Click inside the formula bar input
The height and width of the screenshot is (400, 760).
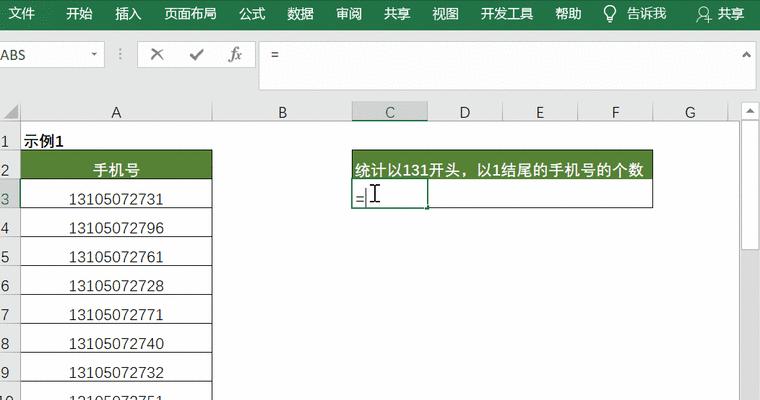(x=499, y=65)
